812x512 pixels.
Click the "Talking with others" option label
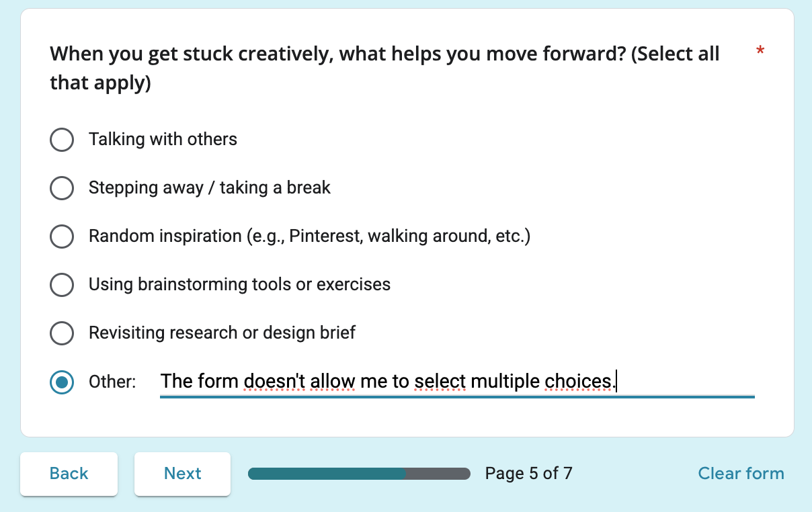[163, 140]
